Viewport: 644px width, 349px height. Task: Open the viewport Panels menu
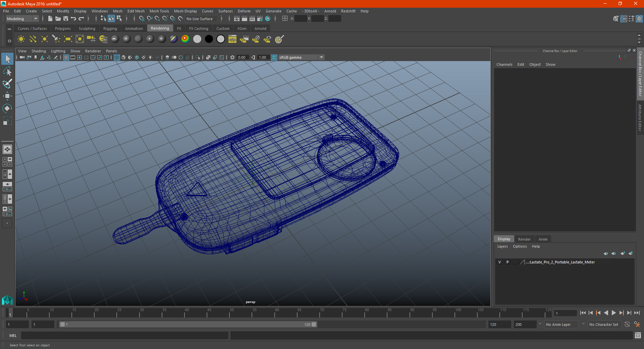[x=111, y=51]
